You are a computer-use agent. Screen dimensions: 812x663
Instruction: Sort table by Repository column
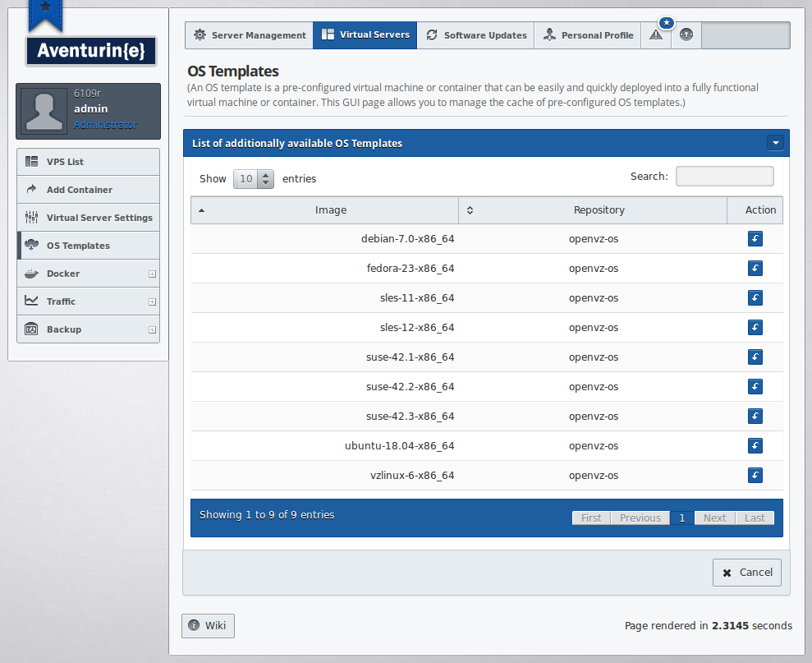pos(593,210)
